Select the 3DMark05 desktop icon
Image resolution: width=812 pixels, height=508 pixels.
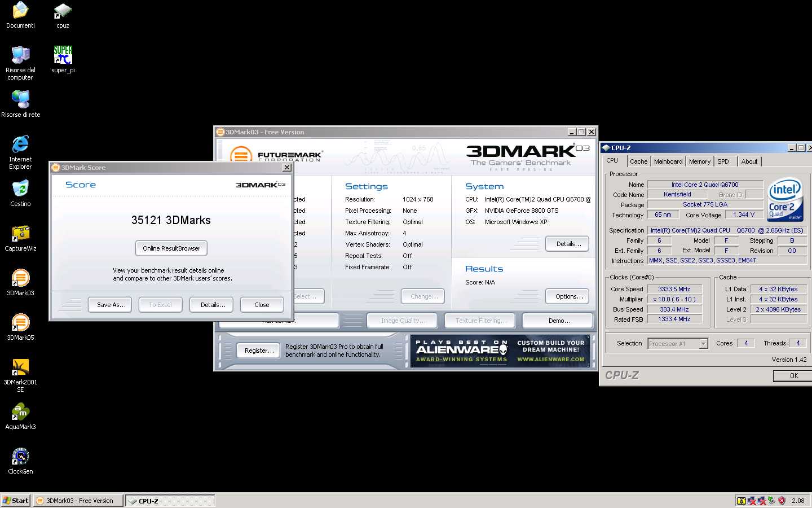point(20,327)
